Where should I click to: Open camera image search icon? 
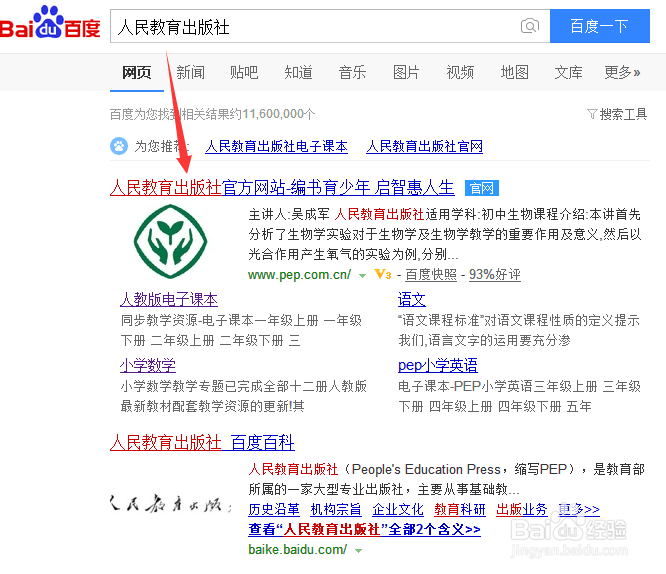pyautogui.click(x=530, y=26)
